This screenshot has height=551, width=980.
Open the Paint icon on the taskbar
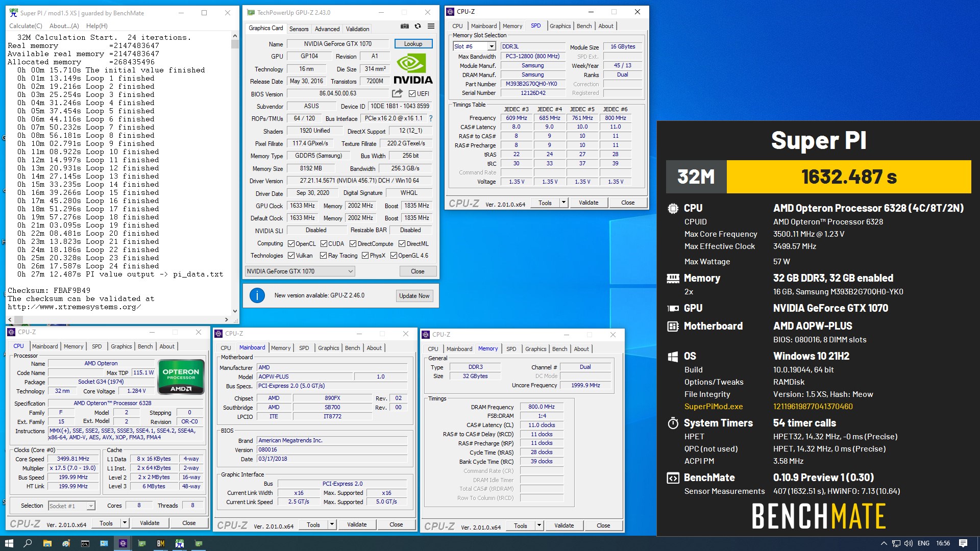pyautogui.click(x=66, y=543)
